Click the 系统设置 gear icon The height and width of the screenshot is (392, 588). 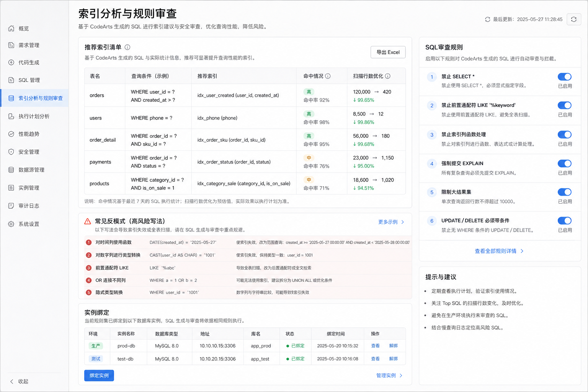tap(11, 224)
